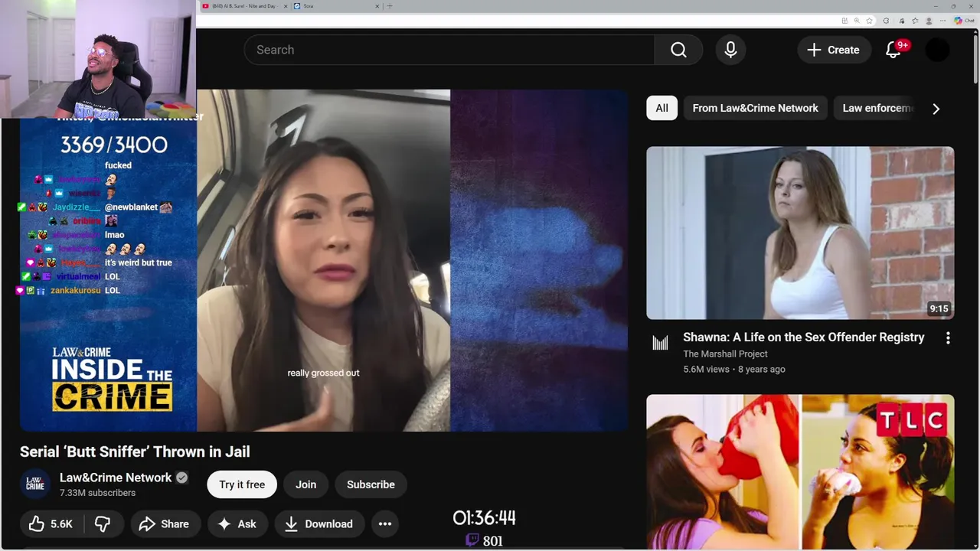
Task: Expand more filter chips with right arrow
Action: (936, 109)
